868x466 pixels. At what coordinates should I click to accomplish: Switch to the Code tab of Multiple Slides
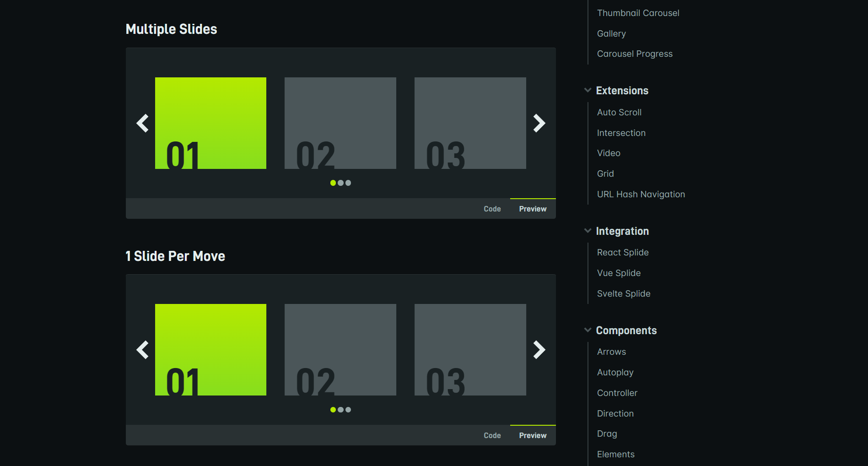[492, 208]
